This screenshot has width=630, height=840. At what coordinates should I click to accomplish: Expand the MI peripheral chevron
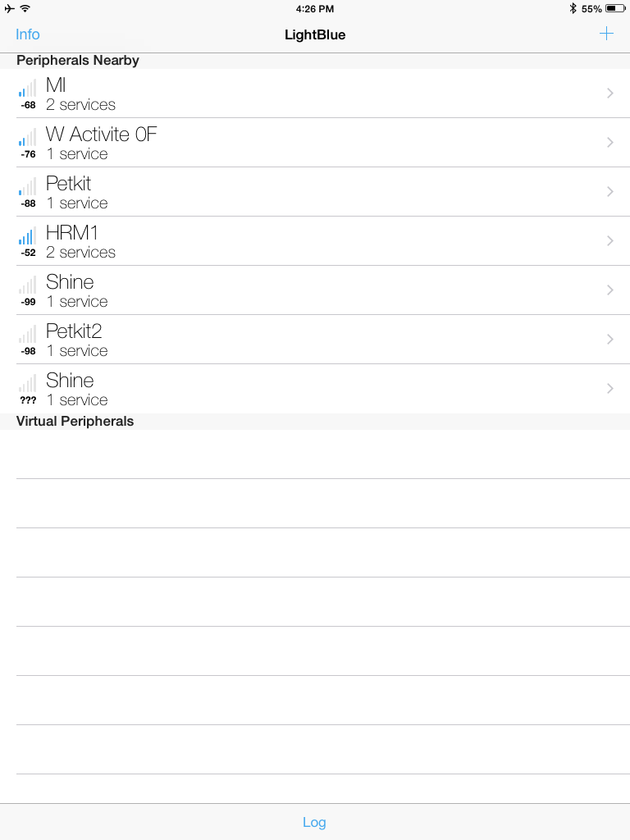(x=610, y=94)
